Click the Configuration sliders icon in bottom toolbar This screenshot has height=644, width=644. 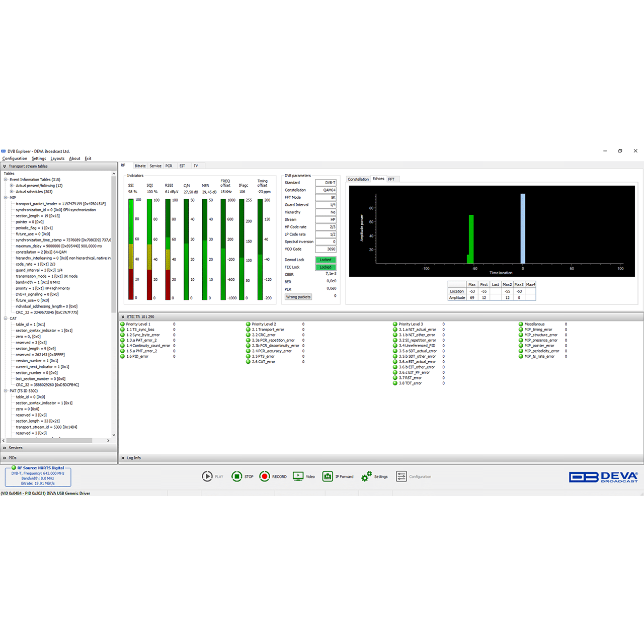(x=401, y=476)
